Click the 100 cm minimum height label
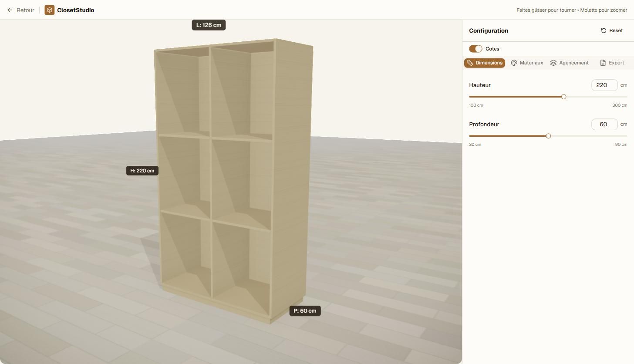 tap(476, 105)
